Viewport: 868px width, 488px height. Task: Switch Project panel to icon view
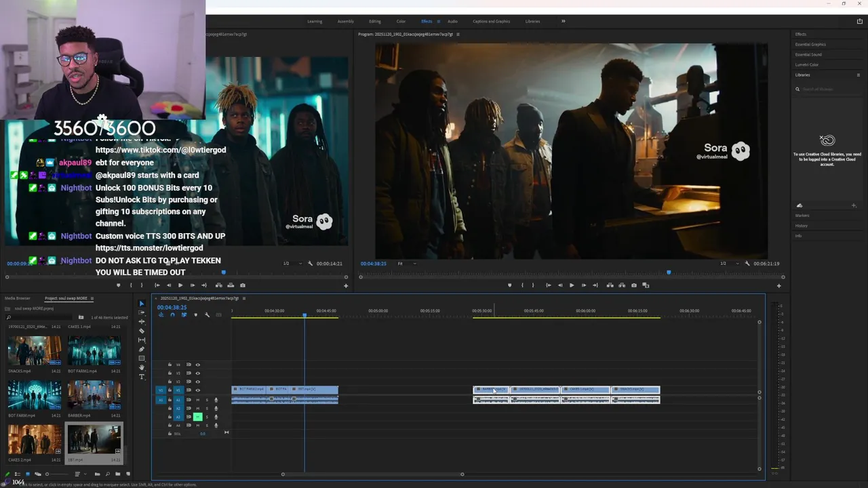click(x=28, y=474)
